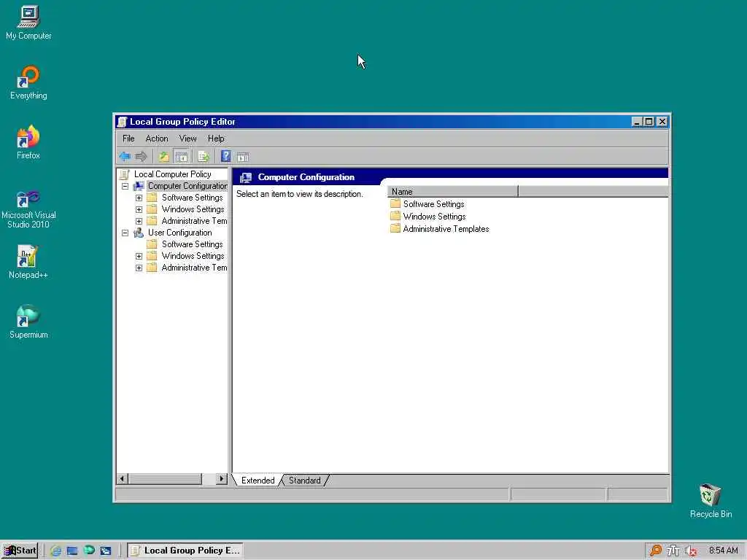Image resolution: width=747 pixels, height=560 pixels.
Task: Click the Export List toolbar icon
Action: pos(204,157)
